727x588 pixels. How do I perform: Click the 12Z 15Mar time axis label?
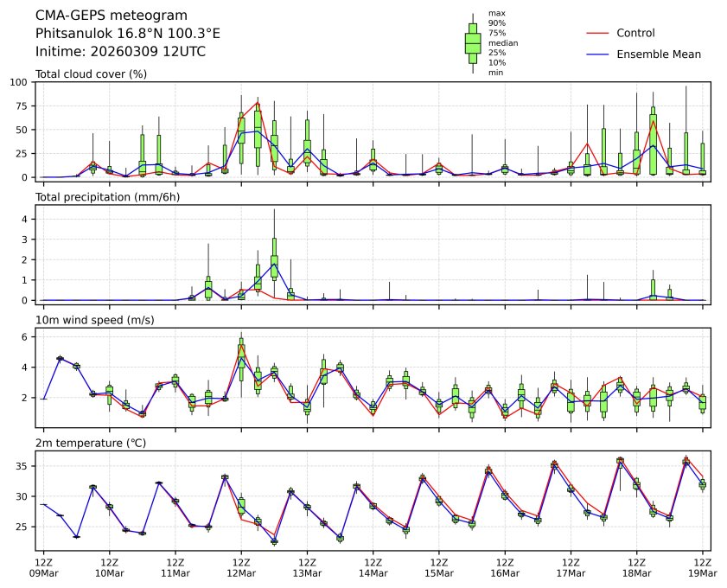(x=438, y=566)
